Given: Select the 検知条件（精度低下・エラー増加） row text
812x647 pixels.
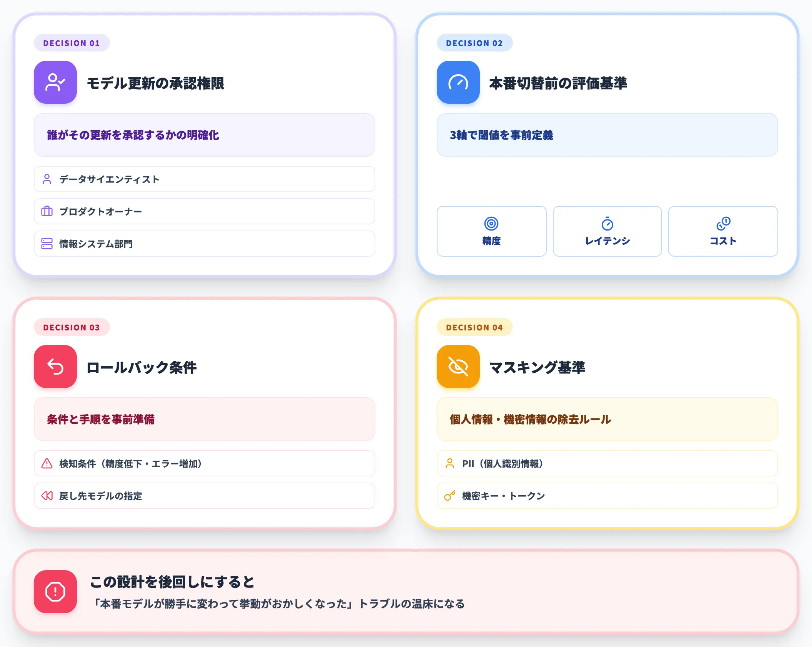Looking at the screenshot, I should [x=131, y=464].
